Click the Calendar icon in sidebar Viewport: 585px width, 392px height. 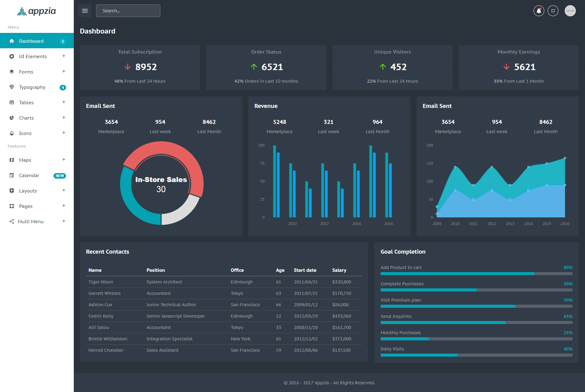point(12,175)
